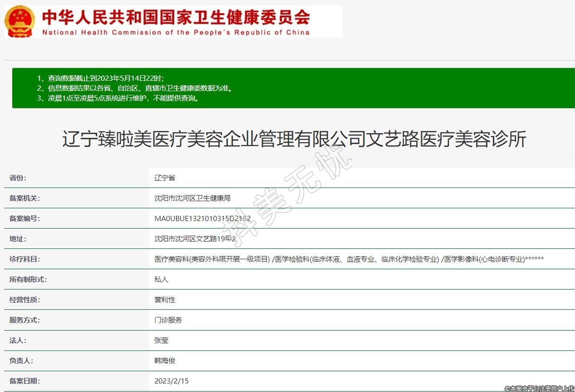Screen dimensions: 575x392
Task: Click the filing date 2023/2/15
Action: tap(171, 381)
